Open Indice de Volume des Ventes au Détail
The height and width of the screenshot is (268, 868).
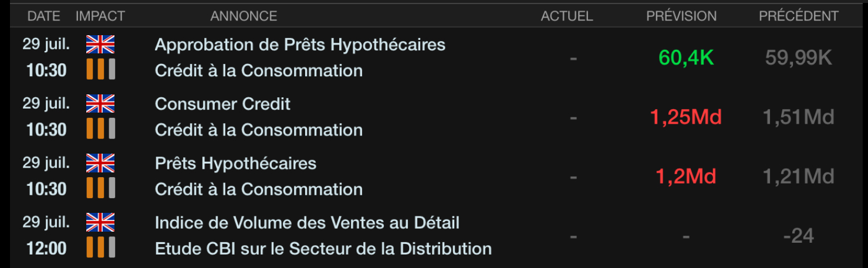click(307, 223)
